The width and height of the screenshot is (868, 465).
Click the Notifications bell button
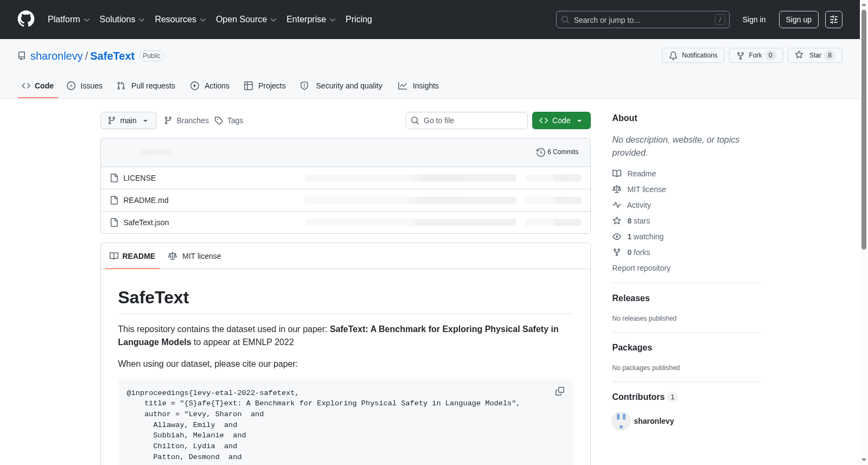(x=693, y=55)
